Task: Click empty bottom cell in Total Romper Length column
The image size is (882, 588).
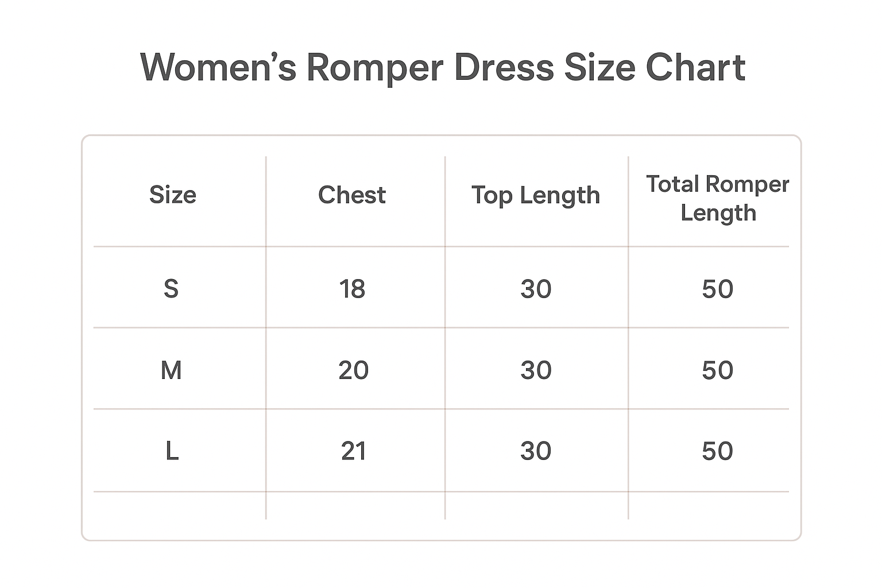Action: pos(709,506)
